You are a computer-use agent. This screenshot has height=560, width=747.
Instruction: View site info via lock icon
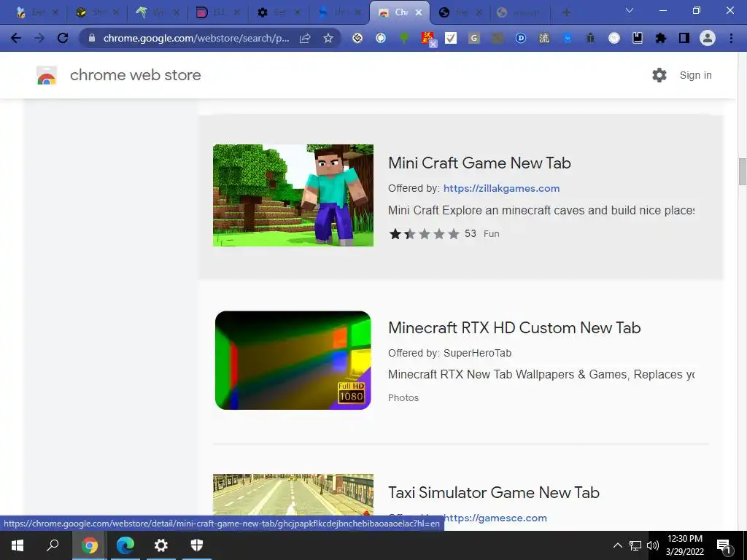[92, 38]
